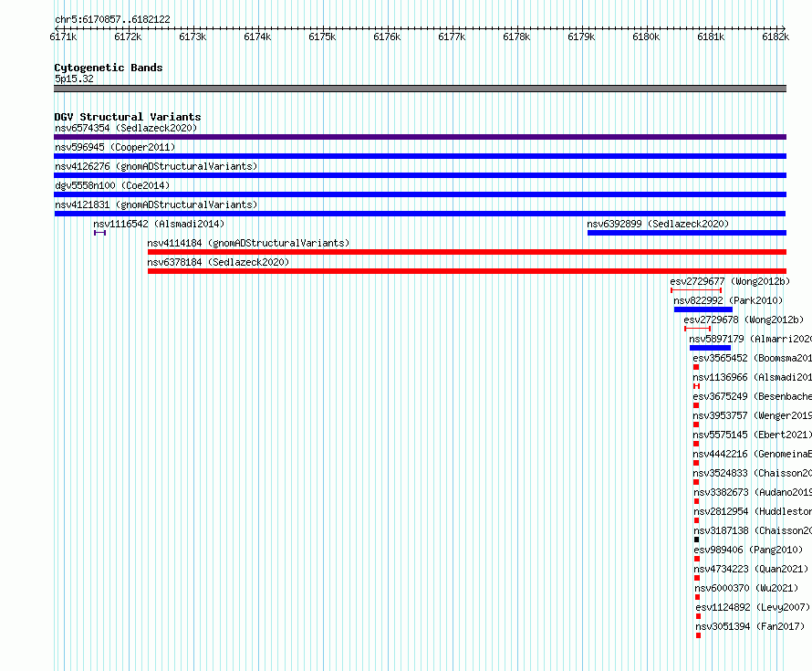Select the nsv3953757 Wenger2019 label
This screenshot has height=671, width=812.
pyautogui.click(x=752, y=415)
